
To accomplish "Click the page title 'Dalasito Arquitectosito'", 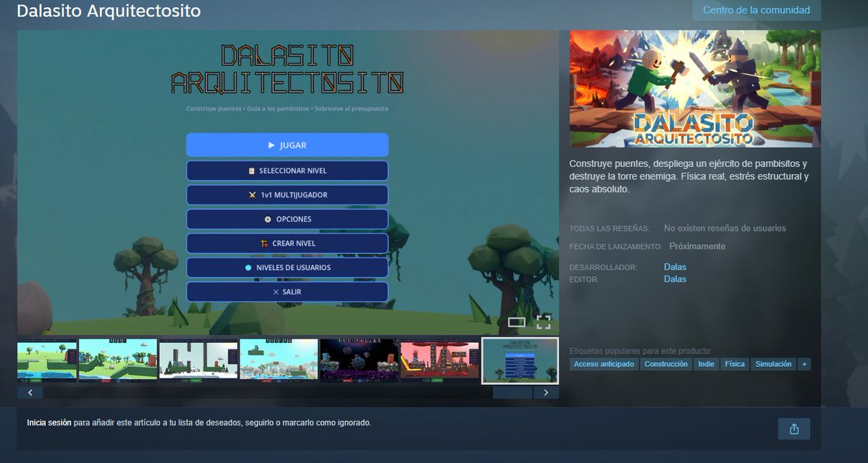I will (109, 11).
